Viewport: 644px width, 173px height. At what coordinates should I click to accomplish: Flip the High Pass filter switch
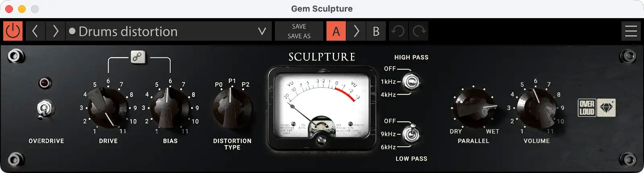pos(411,82)
